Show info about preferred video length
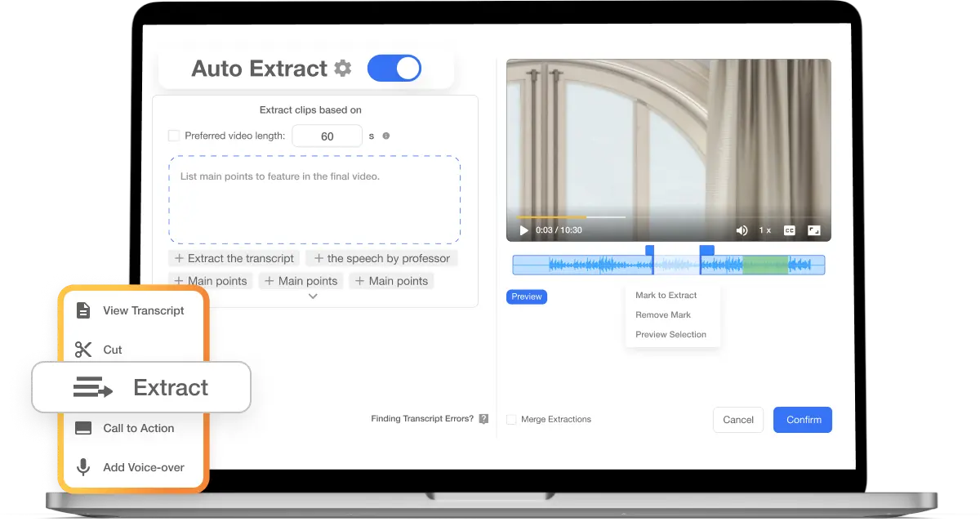This screenshot has width=980, height=526. 386,136
